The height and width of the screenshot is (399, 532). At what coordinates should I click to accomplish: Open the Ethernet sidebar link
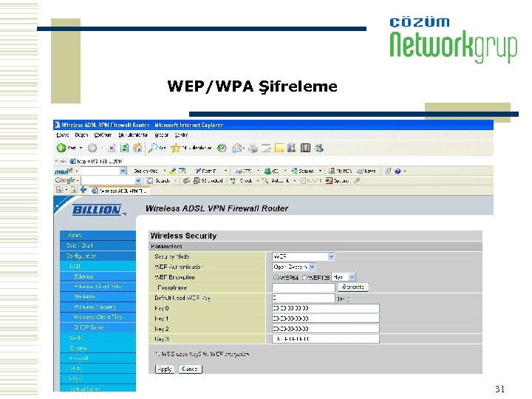[98, 276]
